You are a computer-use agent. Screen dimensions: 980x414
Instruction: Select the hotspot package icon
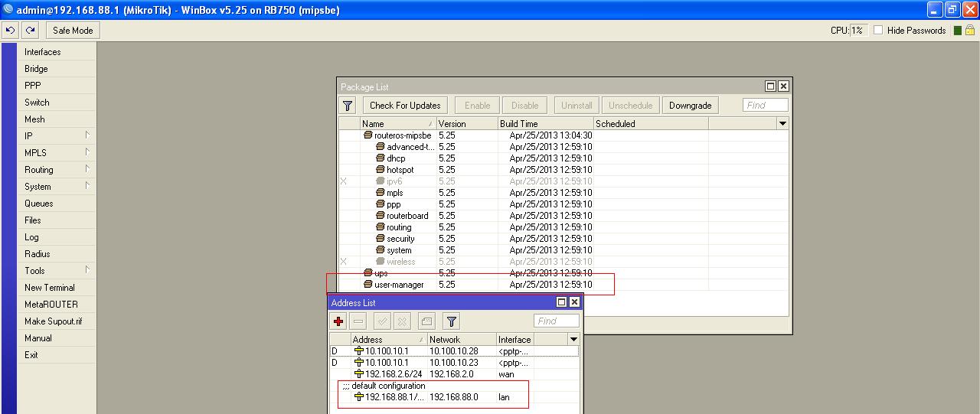381,170
